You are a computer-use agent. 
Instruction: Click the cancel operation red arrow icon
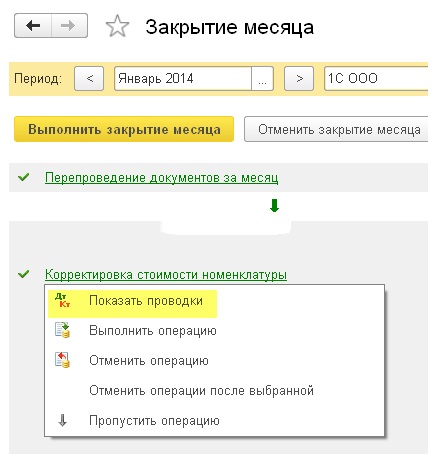point(62,360)
